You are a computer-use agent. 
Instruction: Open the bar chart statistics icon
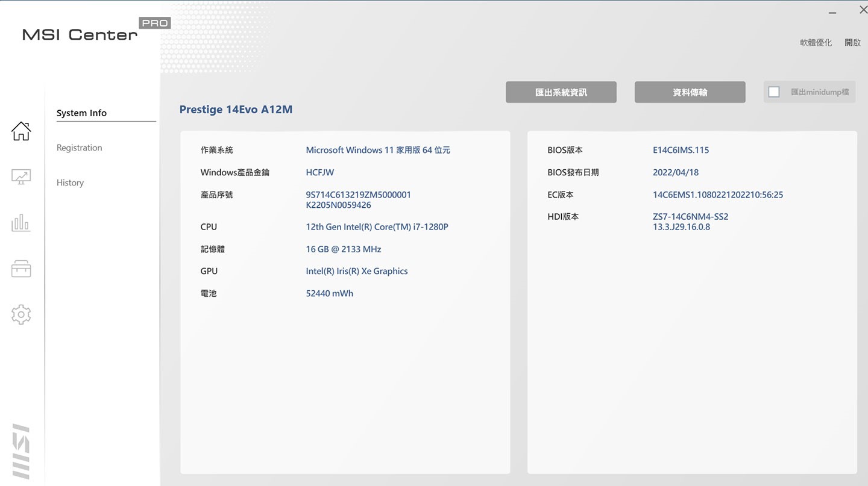(x=21, y=223)
